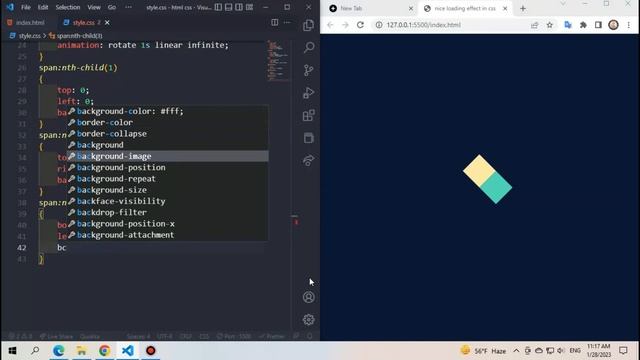Open span:nth-child(3) breadcrumb symbol list
Image resolution: width=640 pixels, height=360 pixels.
[x=79, y=36]
